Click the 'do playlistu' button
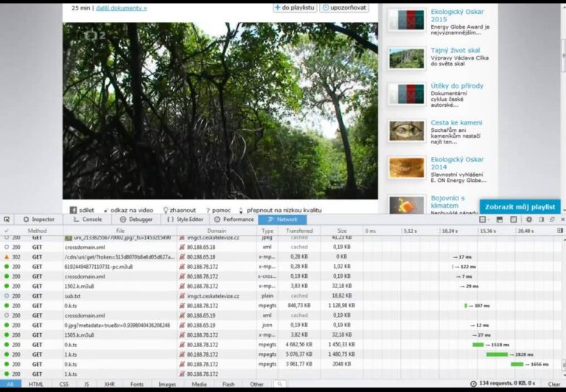The image size is (566, 392). point(294,7)
